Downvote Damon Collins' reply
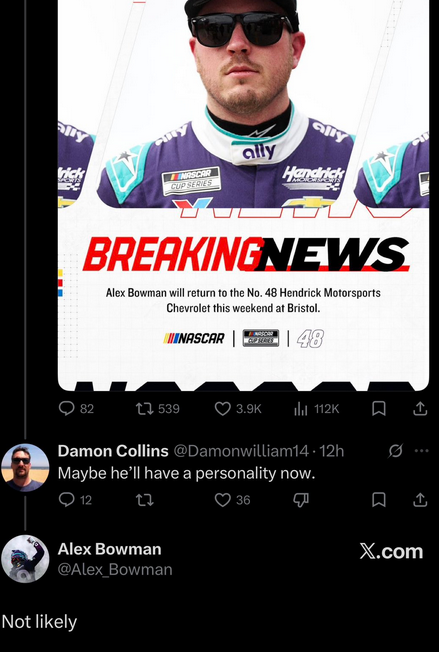The width and height of the screenshot is (439, 652). point(301,500)
